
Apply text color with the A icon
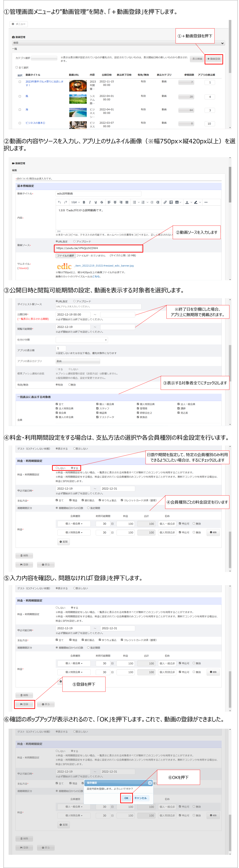(x=187, y=202)
